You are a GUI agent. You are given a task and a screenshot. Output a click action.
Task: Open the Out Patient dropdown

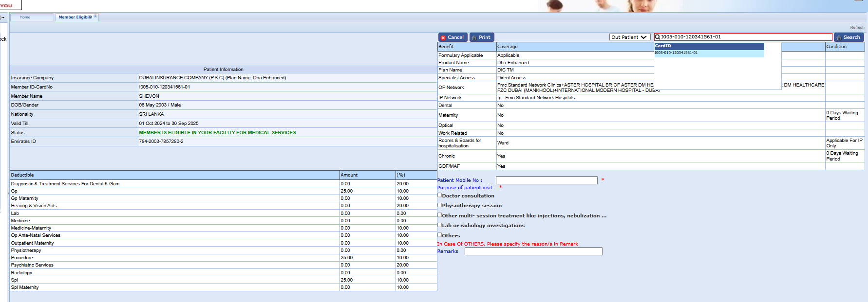coord(629,37)
